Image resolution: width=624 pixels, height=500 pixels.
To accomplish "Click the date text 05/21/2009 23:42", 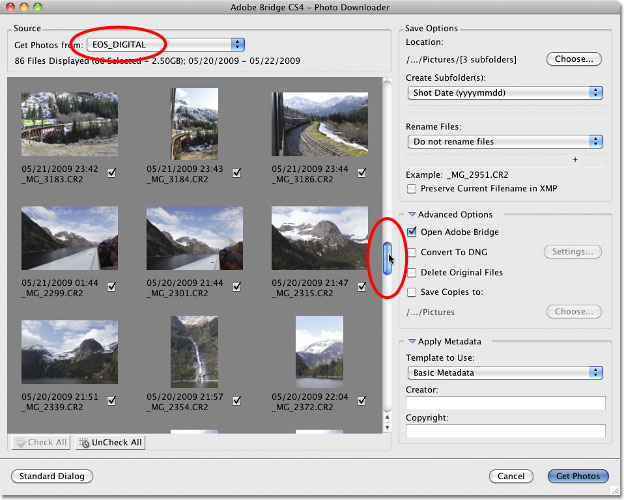I will pos(60,169).
